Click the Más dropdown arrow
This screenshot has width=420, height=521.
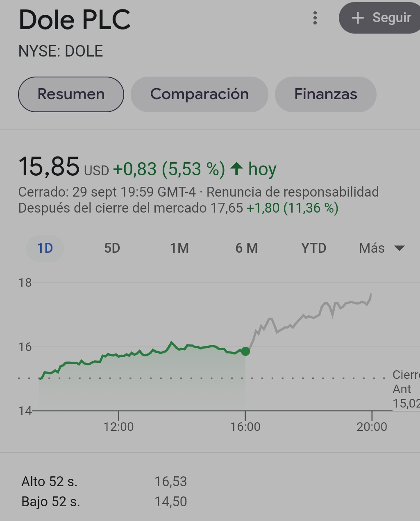coord(399,248)
